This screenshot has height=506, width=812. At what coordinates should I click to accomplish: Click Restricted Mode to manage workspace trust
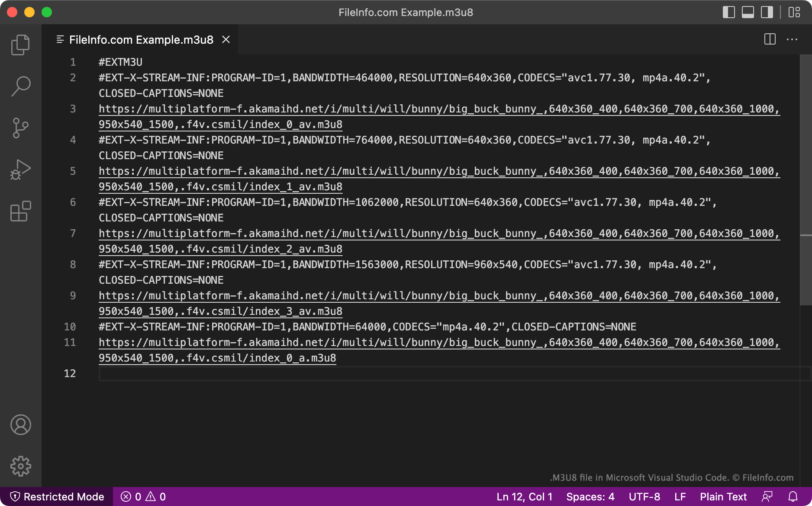[x=57, y=496]
